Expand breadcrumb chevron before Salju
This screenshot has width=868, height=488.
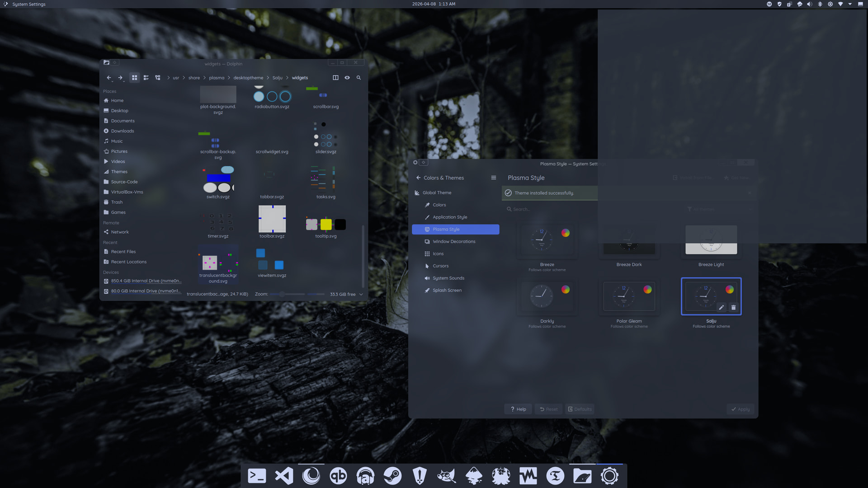268,78
